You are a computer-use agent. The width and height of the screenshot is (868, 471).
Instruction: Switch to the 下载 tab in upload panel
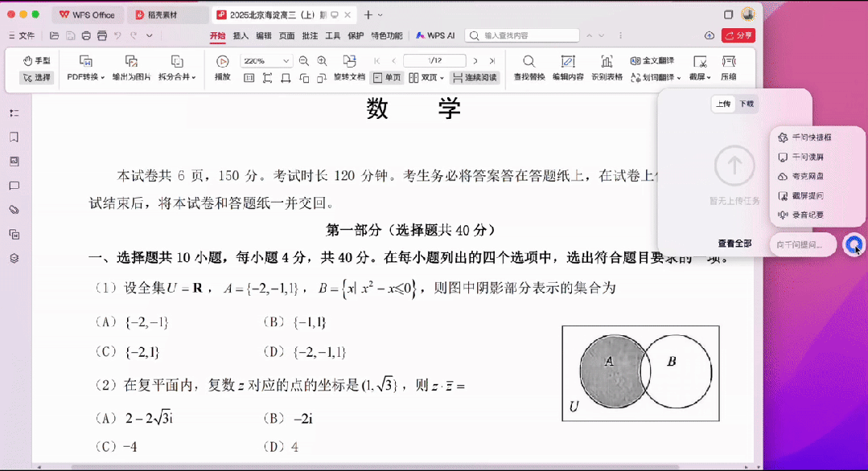point(747,104)
